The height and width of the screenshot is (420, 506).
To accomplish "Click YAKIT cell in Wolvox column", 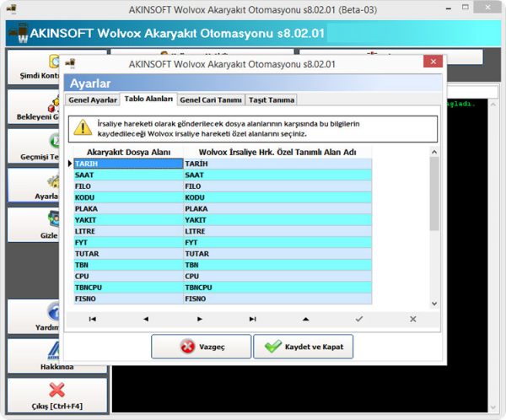I will coord(277,220).
